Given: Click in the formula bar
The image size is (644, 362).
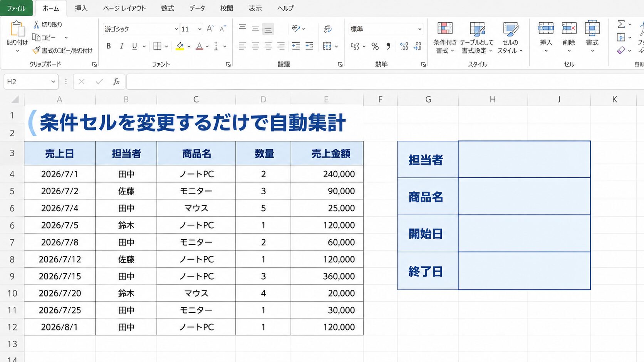Looking at the screenshot, I should tap(385, 82).
